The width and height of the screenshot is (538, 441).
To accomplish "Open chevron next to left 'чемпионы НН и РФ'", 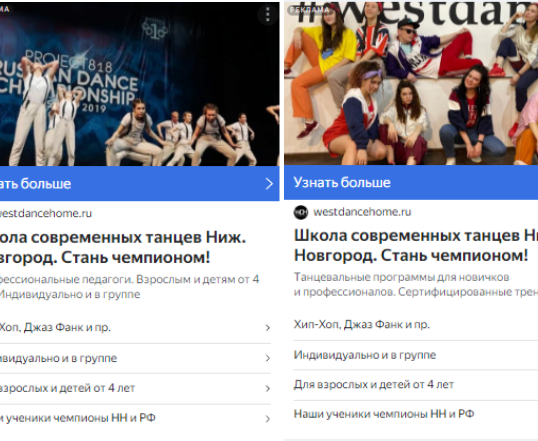I will point(268,419).
